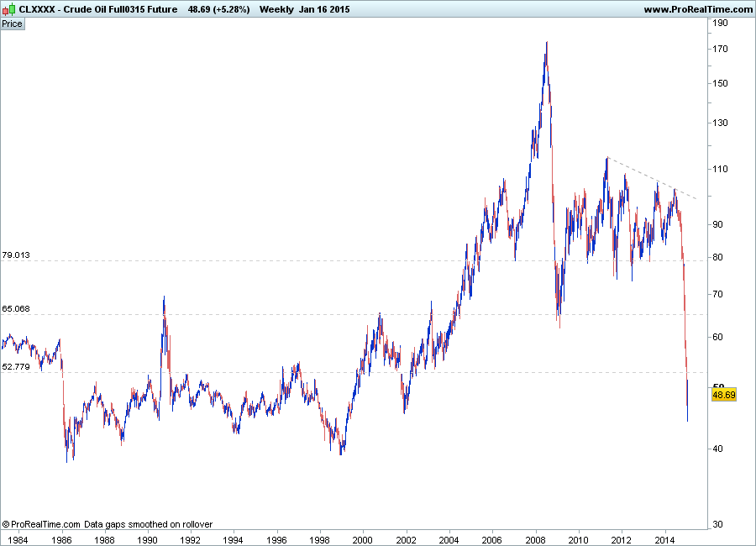This screenshot has height=546, width=756.
Task: Click the 1990 label on time axis
Action: [147, 540]
